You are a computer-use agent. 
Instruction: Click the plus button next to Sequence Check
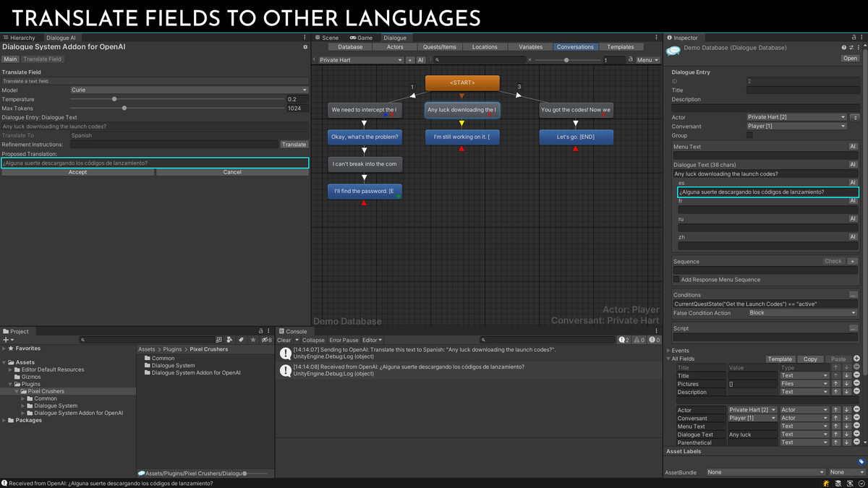pyautogui.click(x=853, y=261)
